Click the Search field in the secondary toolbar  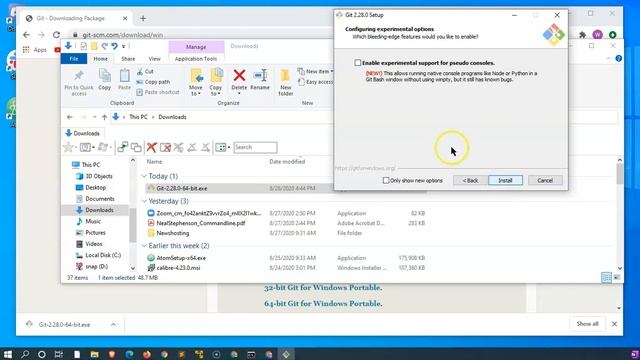point(256,147)
